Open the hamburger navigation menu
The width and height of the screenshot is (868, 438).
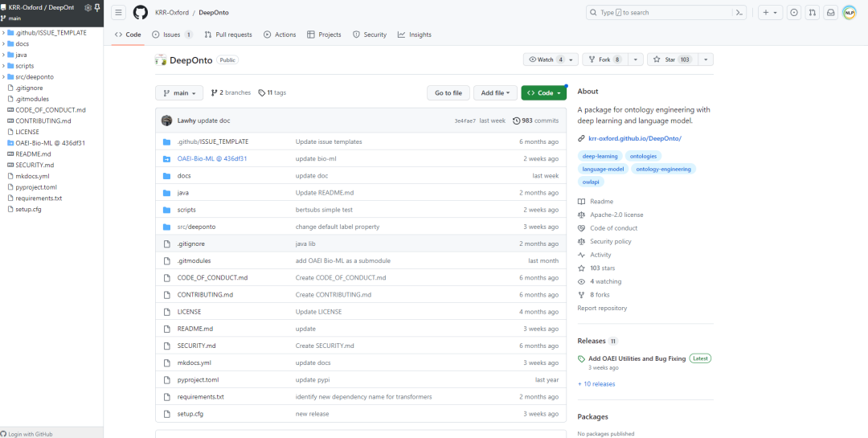tap(119, 12)
